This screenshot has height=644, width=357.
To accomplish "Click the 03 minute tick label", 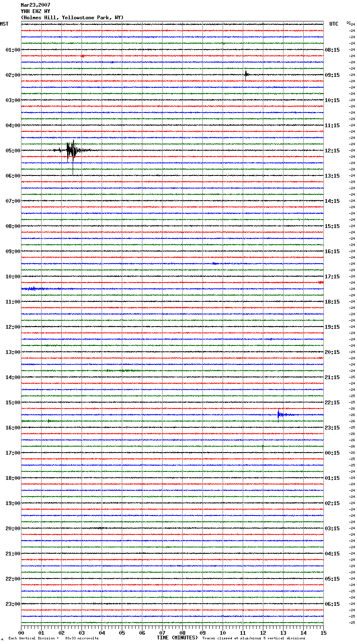I will [x=81, y=633].
